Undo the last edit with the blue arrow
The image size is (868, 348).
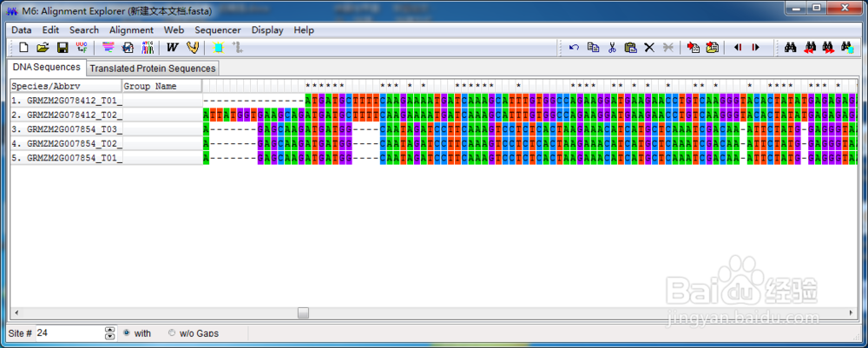tap(574, 48)
